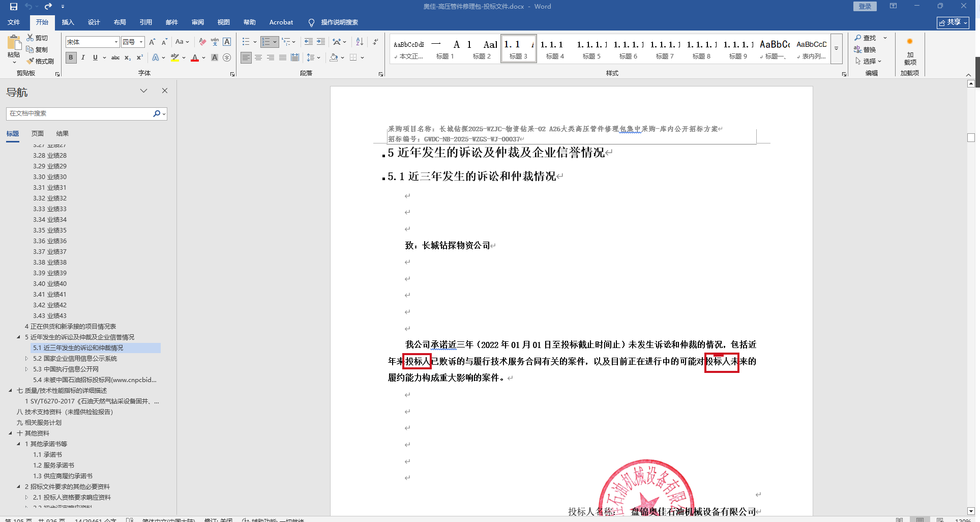Toggle Italic formatting
This screenshot has height=522, width=980.
click(83, 57)
